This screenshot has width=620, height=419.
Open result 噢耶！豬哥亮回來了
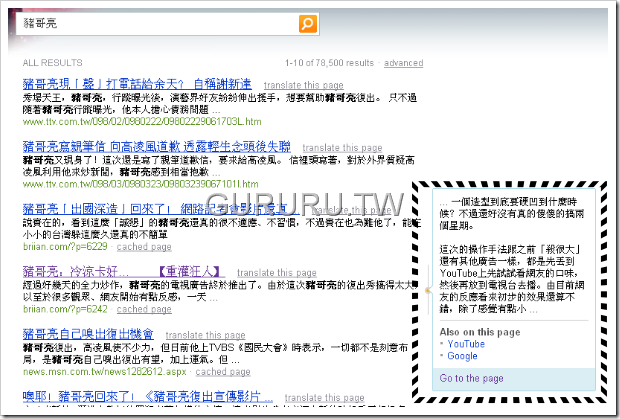click(147, 396)
